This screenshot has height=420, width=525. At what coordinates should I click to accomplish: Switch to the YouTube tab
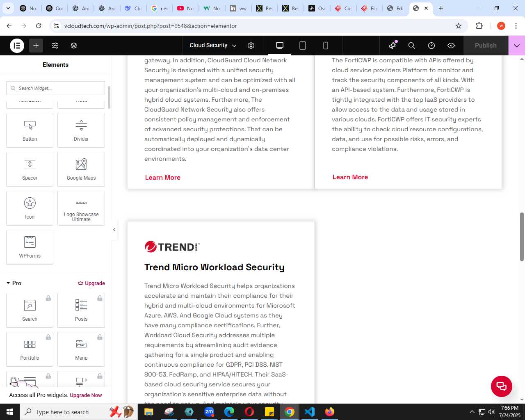tap(185, 8)
